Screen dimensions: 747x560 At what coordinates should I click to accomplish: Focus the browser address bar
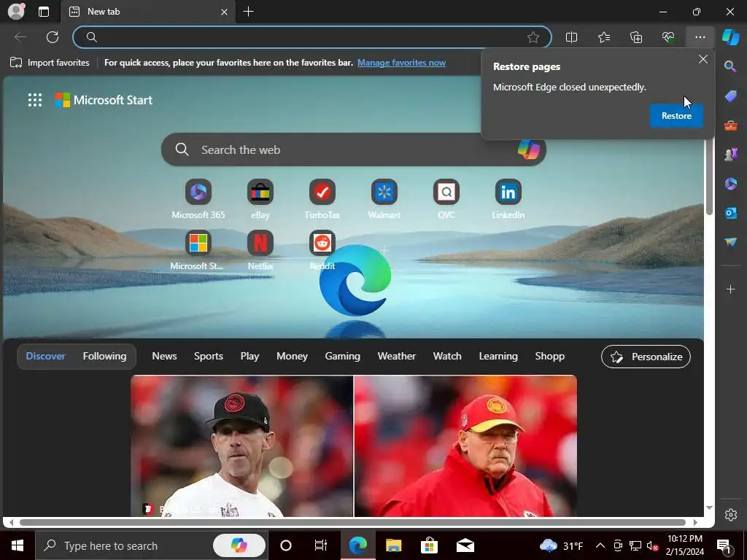click(x=312, y=37)
